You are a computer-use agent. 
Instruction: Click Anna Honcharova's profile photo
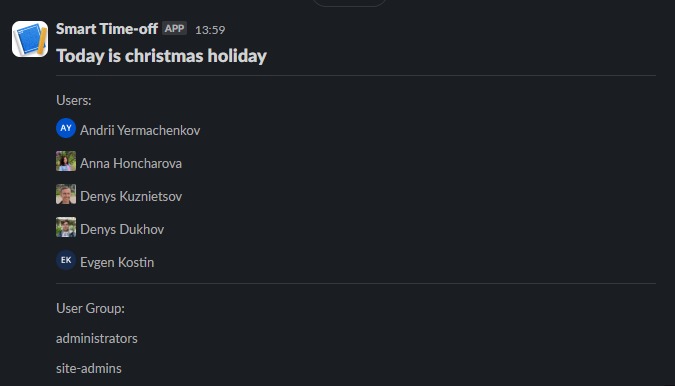pyautogui.click(x=66, y=161)
